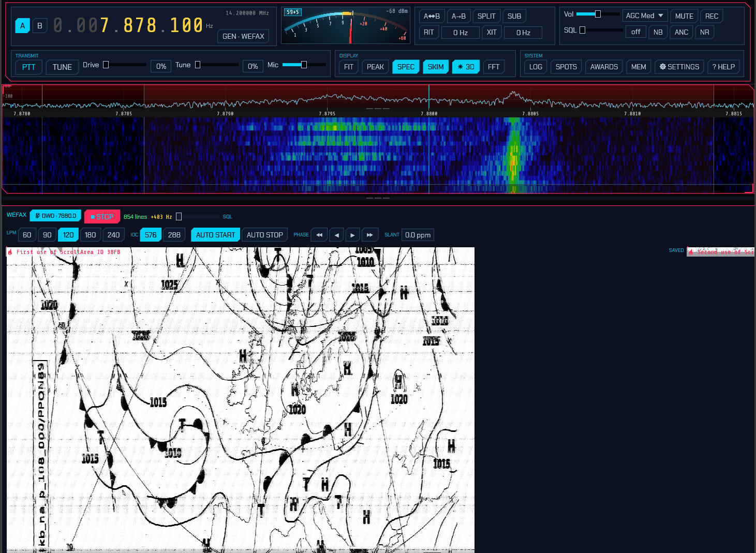Select IOC 576
756x553 pixels.
pos(151,235)
